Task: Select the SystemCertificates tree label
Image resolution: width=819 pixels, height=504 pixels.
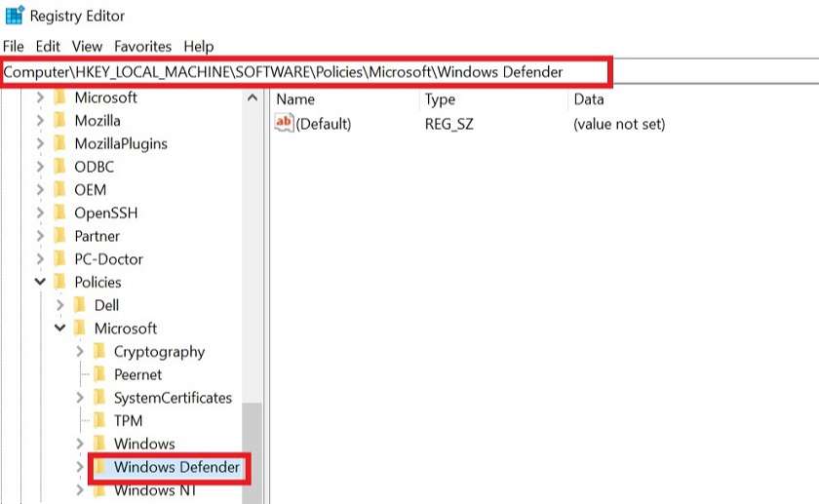Action: click(173, 398)
